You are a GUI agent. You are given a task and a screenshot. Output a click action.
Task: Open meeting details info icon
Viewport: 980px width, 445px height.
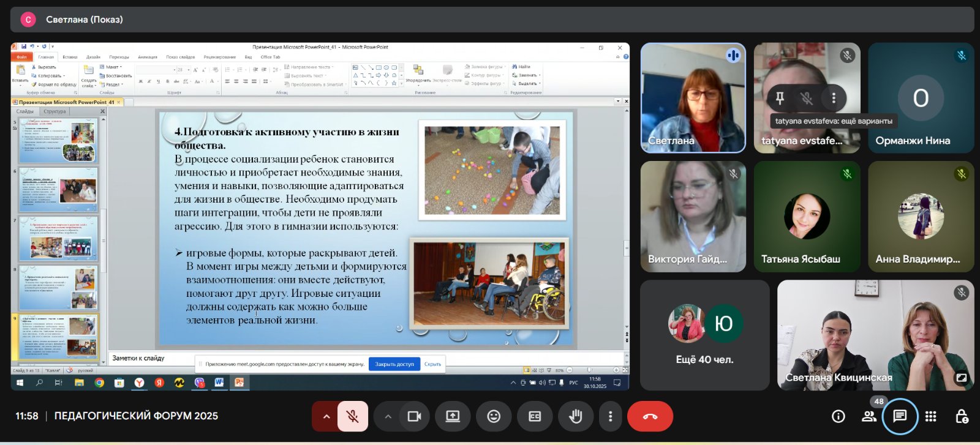(x=838, y=416)
